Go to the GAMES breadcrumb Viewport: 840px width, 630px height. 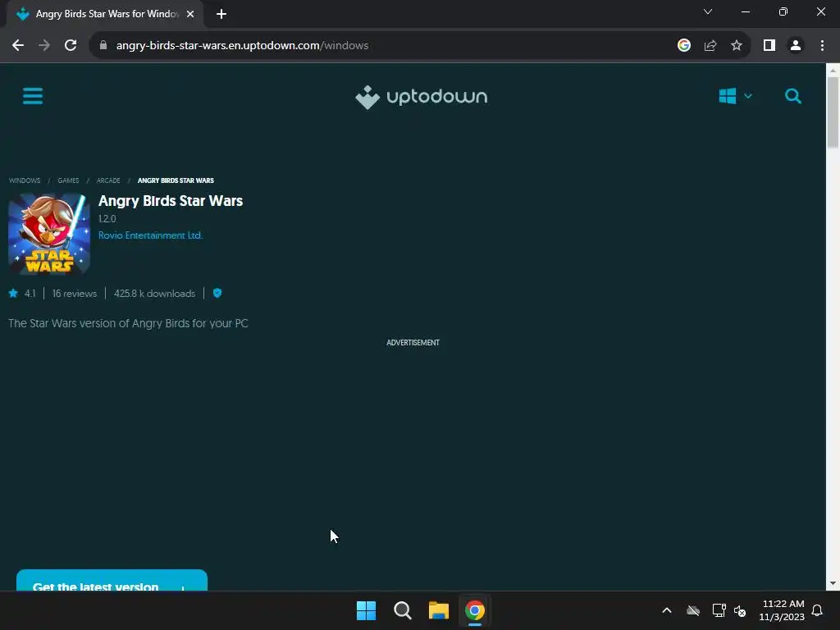(x=68, y=180)
